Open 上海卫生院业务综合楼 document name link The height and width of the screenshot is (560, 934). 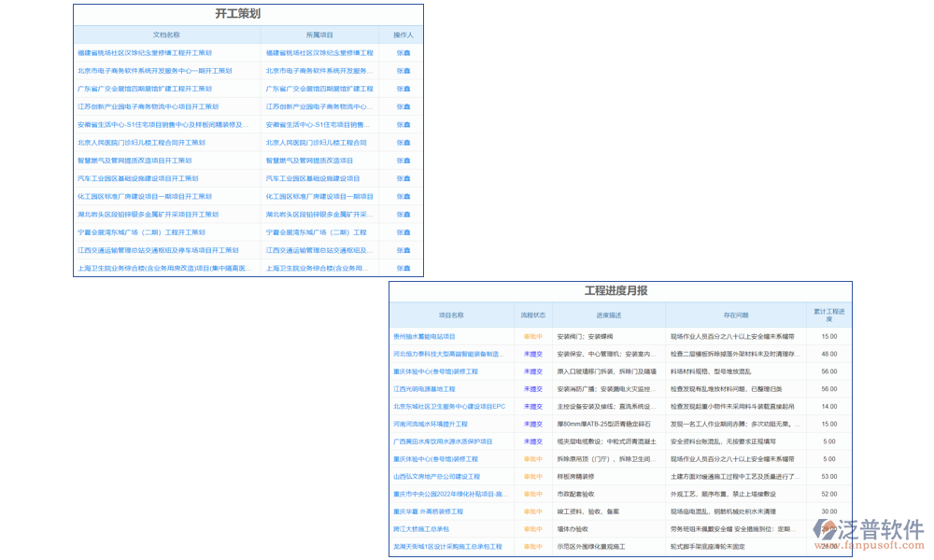[164, 269]
